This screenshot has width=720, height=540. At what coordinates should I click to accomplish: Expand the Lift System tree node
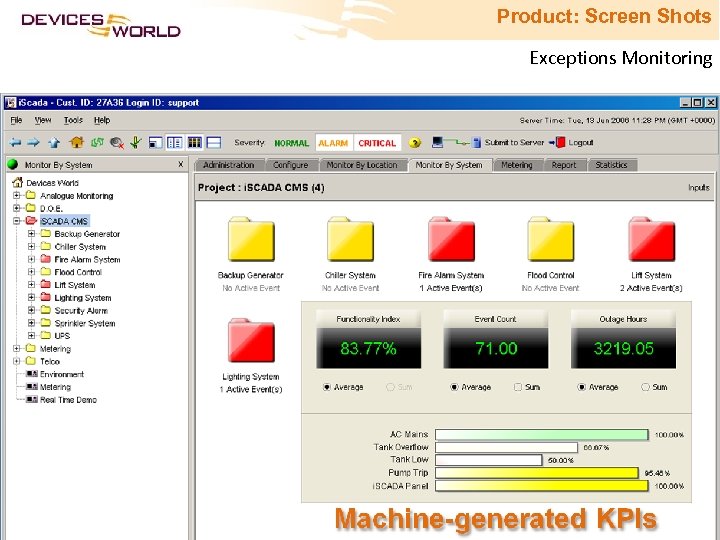(x=31, y=285)
